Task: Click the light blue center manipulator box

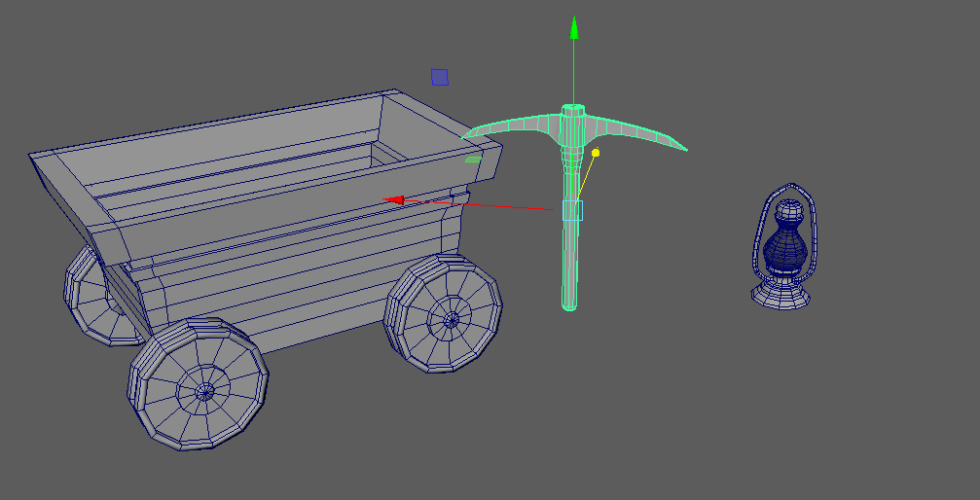Action: tap(572, 210)
